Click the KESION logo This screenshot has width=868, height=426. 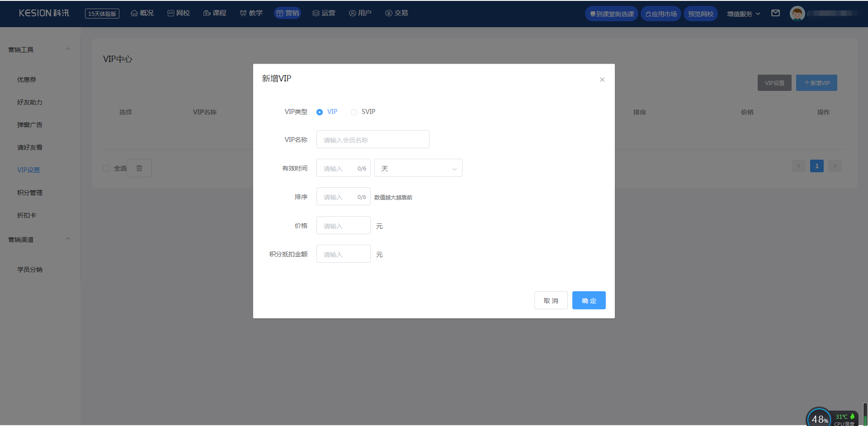point(44,13)
